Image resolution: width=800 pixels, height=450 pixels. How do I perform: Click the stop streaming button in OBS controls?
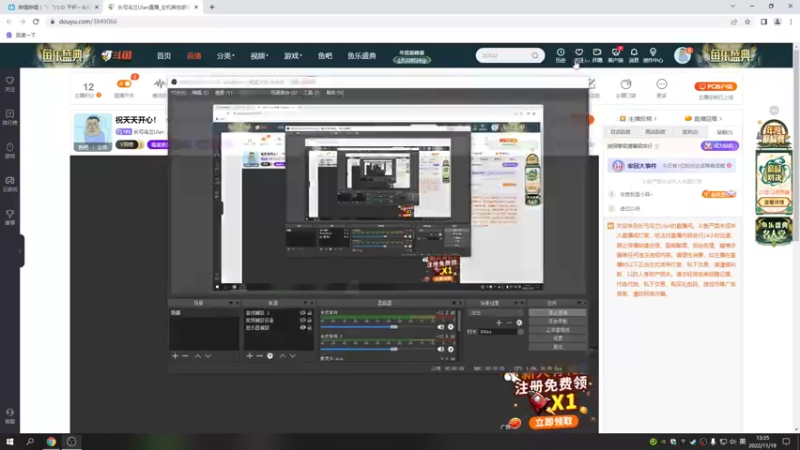[557, 313]
